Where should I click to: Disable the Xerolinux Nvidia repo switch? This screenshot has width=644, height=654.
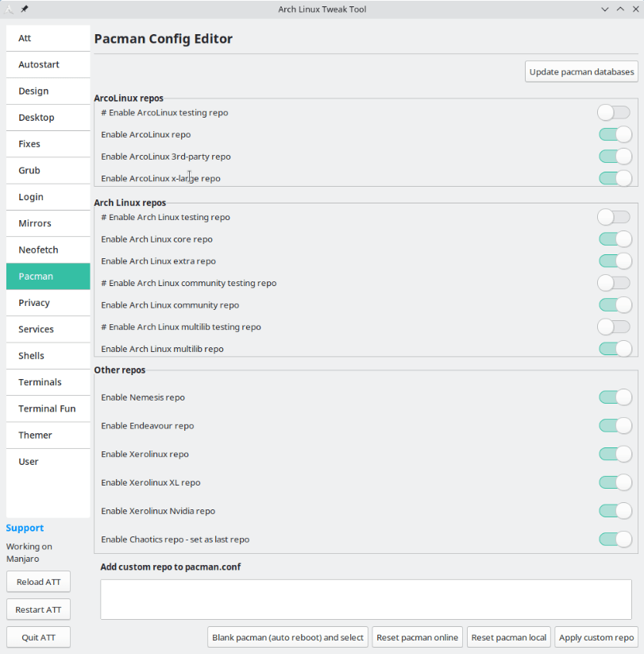point(615,511)
